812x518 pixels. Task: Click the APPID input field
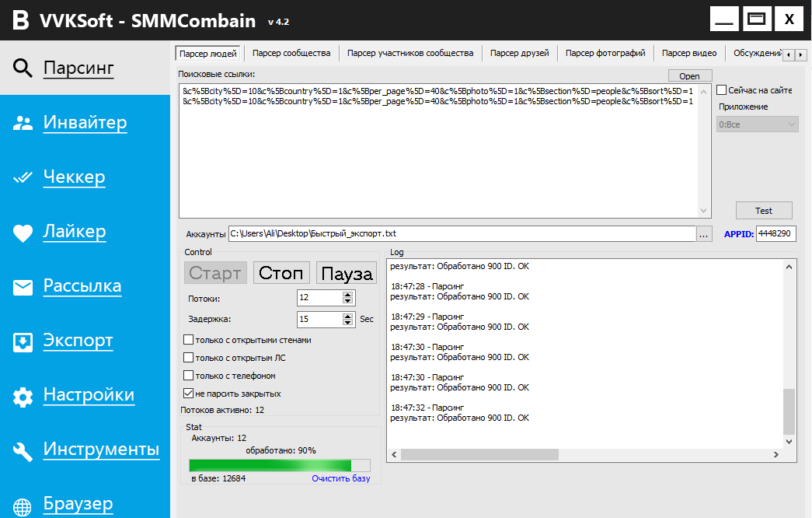pyautogui.click(x=775, y=233)
